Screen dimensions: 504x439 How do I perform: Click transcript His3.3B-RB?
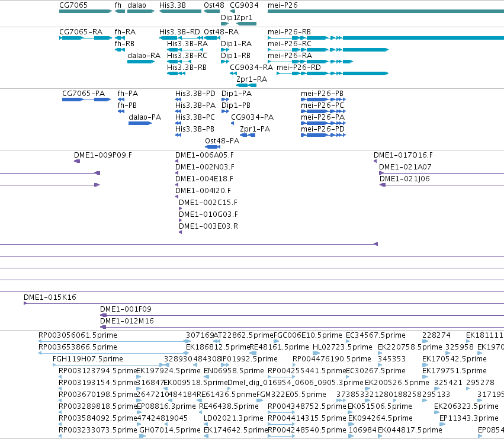click(x=187, y=68)
